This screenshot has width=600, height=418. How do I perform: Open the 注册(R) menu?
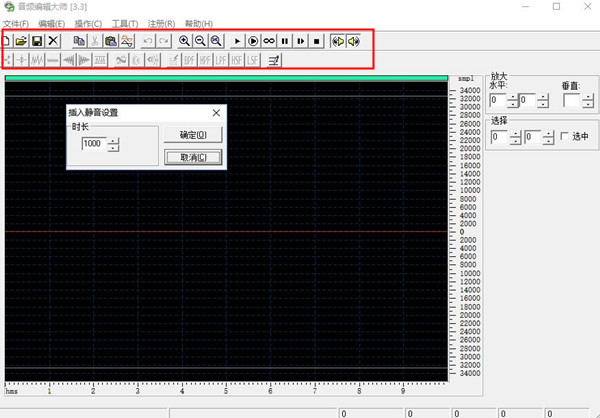[x=161, y=24]
